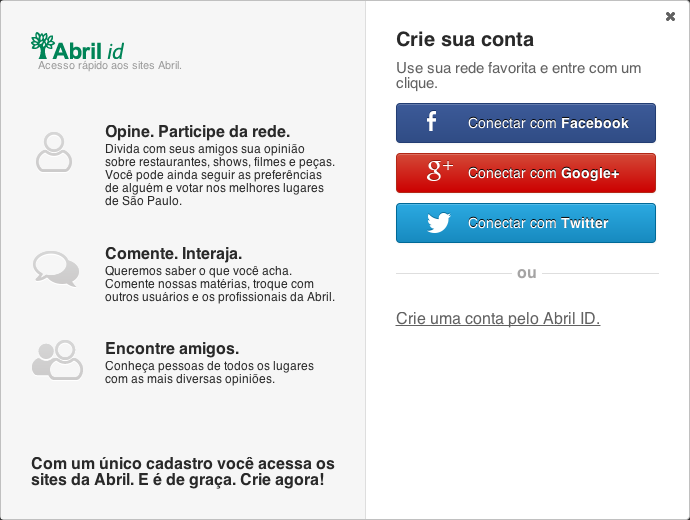The image size is (690, 520).
Task: Click the speech bubbles comment icon
Action: (56, 268)
